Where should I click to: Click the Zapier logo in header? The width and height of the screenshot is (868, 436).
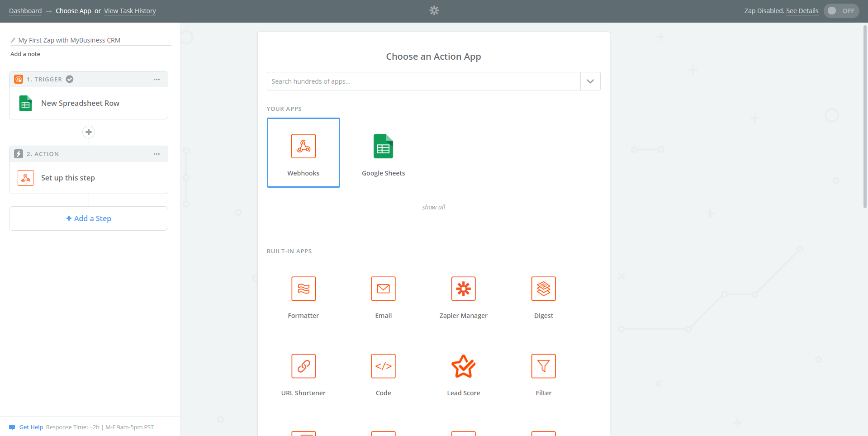coord(434,10)
